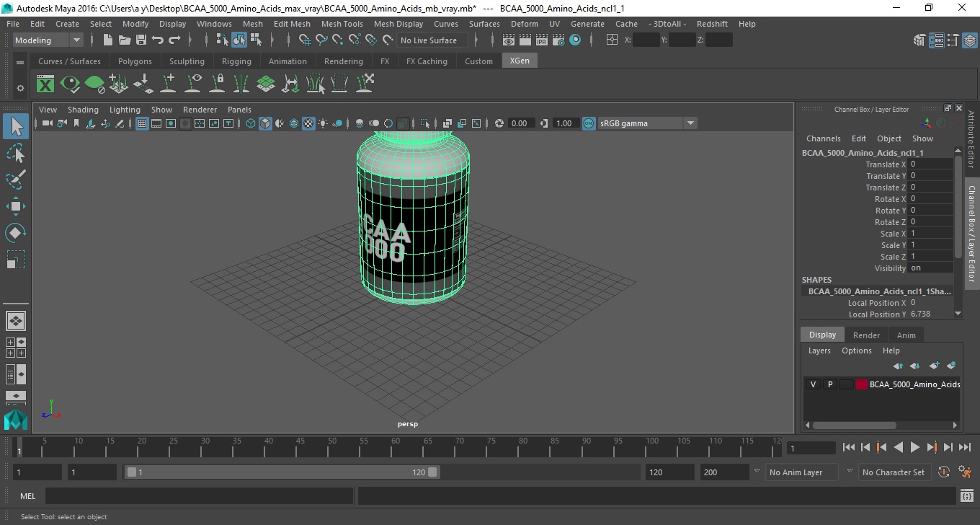Viewport: 980px width, 525px height.
Task: Choose the Rotate tool in toolbox
Action: [x=16, y=232]
